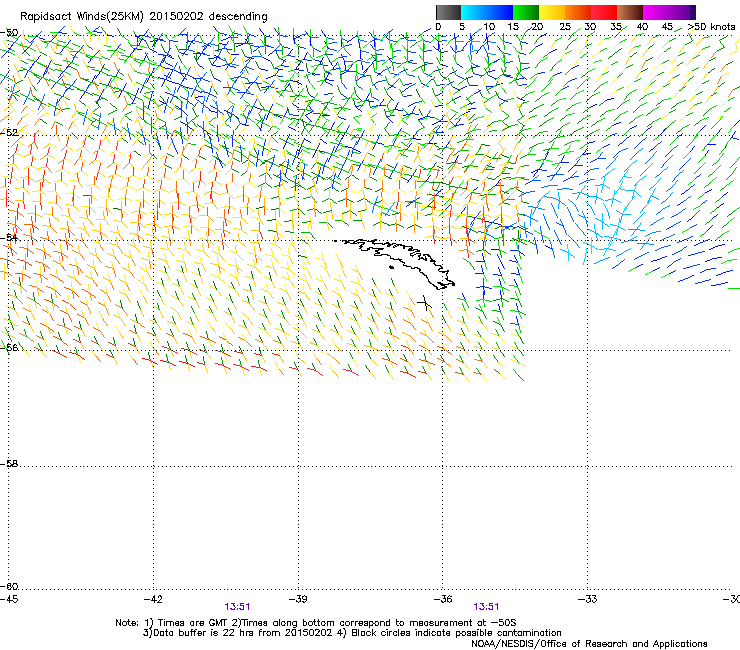
Task: Click the yellow 20-25 knots legend segment
Action: click(x=552, y=12)
